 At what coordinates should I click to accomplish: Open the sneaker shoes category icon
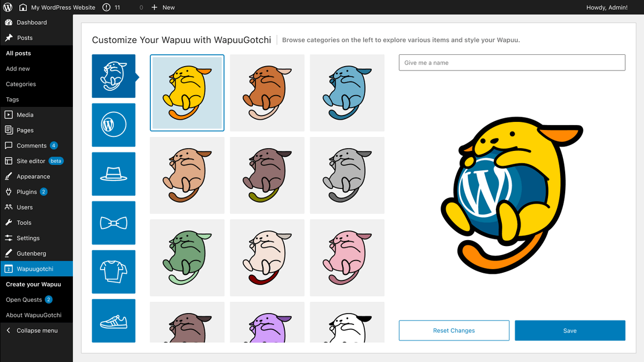tap(114, 321)
